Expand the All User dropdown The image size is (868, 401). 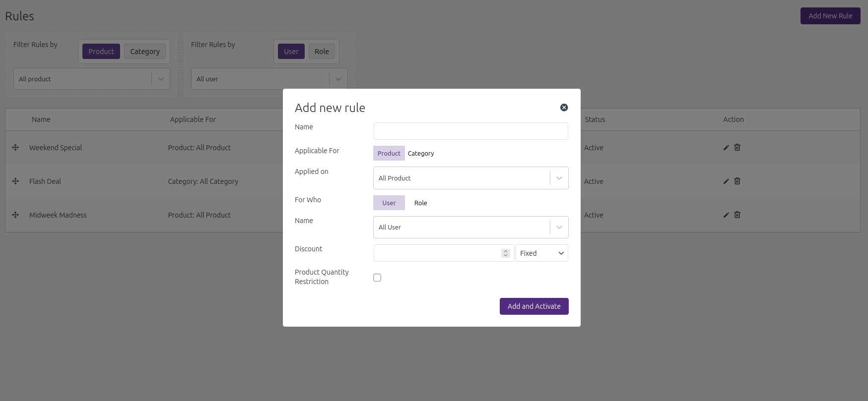pyautogui.click(x=471, y=227)
